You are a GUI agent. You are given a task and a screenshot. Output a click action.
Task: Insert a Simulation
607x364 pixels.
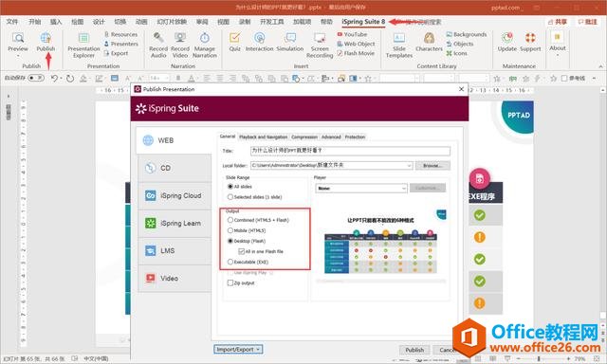point(290,42)
